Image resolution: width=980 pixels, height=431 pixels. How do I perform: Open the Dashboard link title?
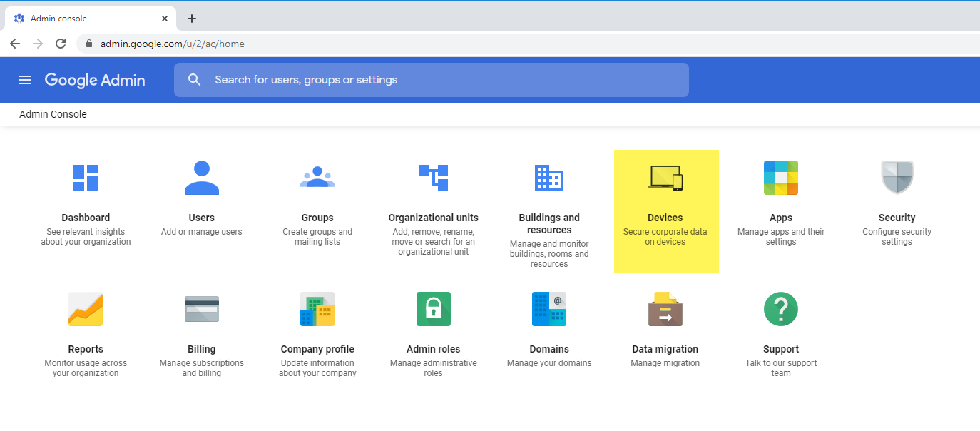pos(86,218)
